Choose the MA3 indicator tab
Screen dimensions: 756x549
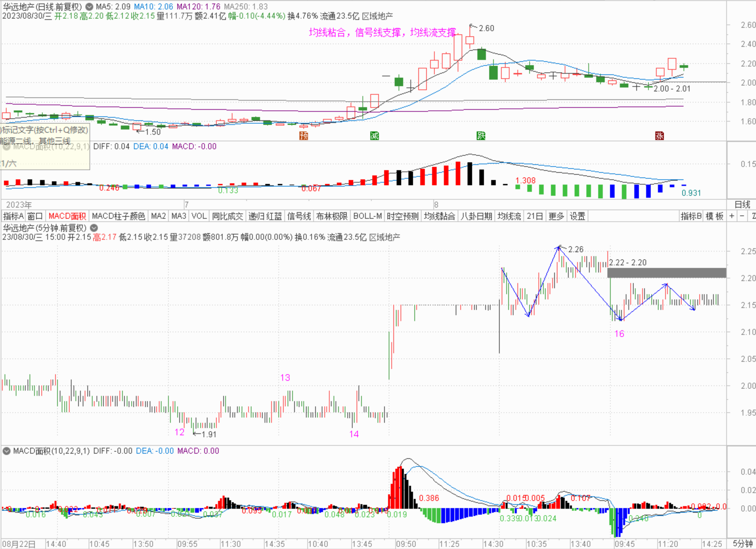179,216
